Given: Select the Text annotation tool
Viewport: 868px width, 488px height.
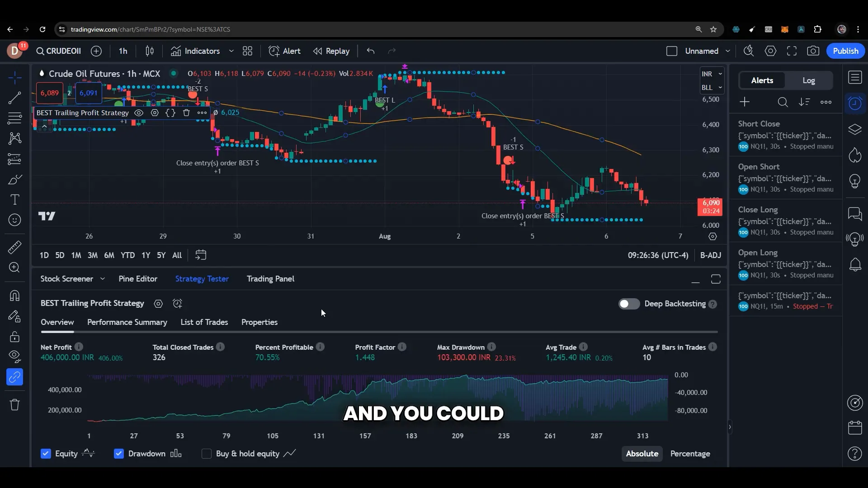Looking at the screenshot, I should pyautogui.click(x=14, y=200).
